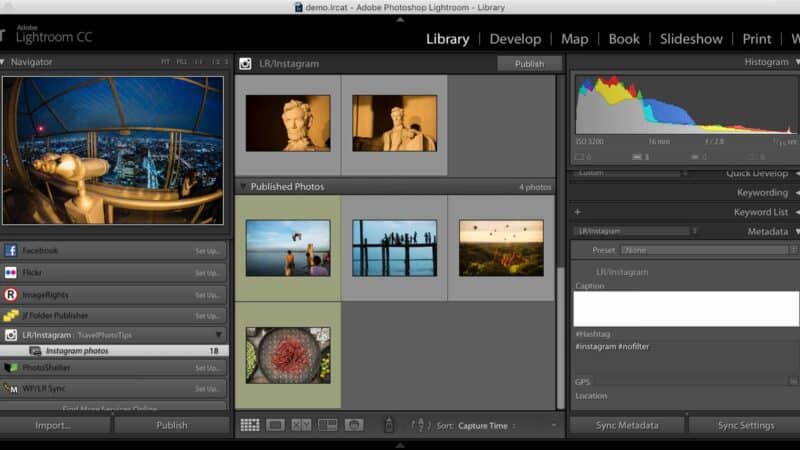
Task: Click the Sync Metadata button
Action: [x=627, y=425]
